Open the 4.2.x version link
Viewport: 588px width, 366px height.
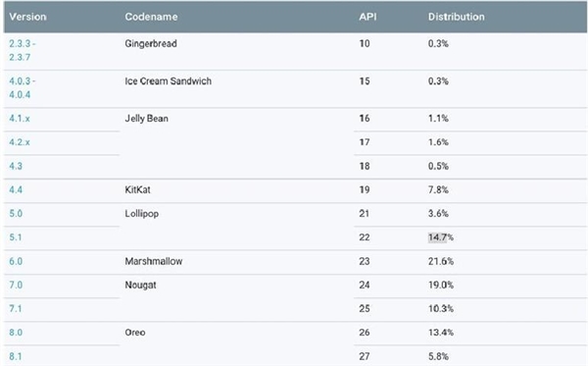20,142
